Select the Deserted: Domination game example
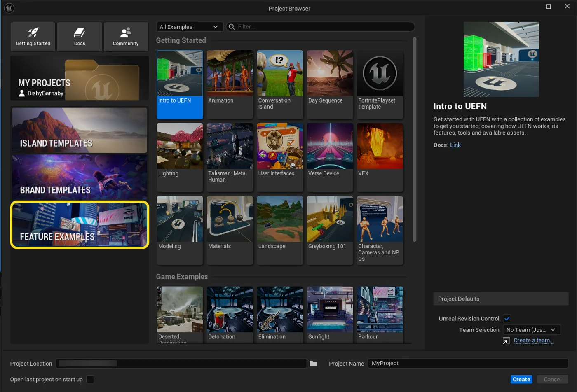This screenshot has height=392, width=577. [180, 315]
